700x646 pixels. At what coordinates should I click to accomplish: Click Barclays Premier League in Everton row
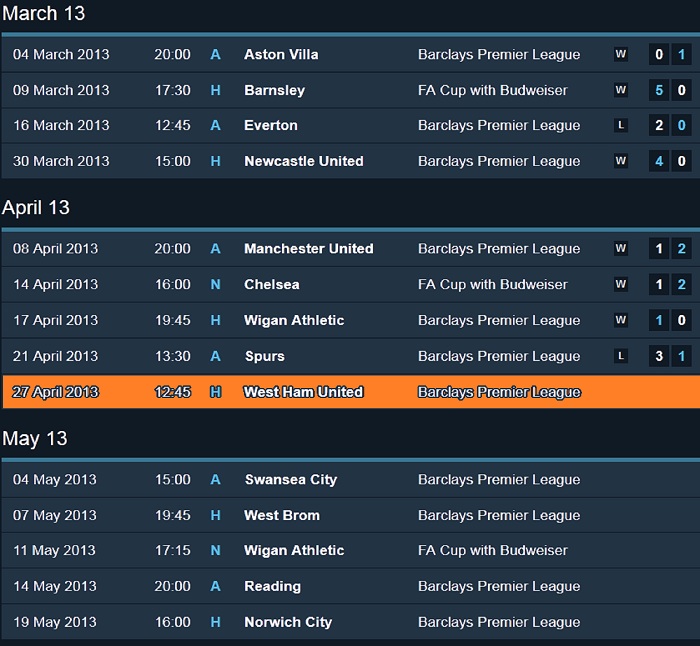point(498,126)
